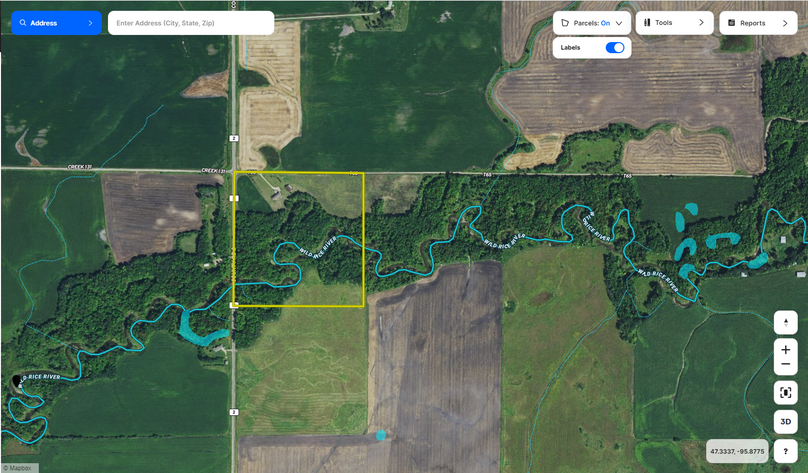The image size is (808, 473).
Task: Focus on selected parcel using frame icon
Action: [x=785, y=393]
